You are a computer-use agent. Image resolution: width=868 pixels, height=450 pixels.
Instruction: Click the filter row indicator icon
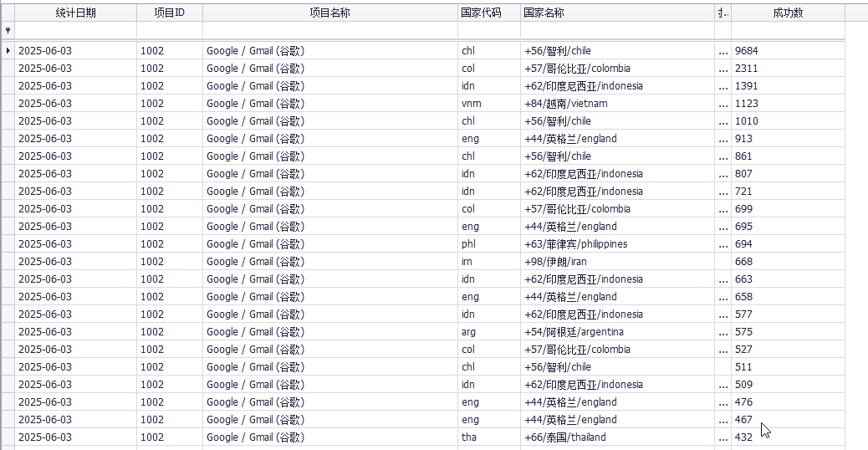click(x=8, y=31)
